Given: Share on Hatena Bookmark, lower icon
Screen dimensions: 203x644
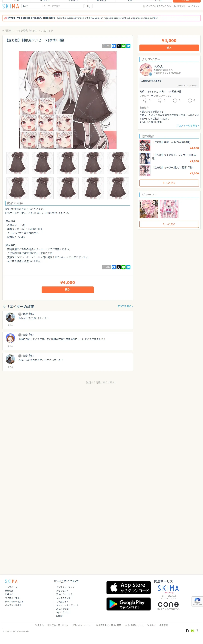Looking at the screenshot, I should (128, 267).
